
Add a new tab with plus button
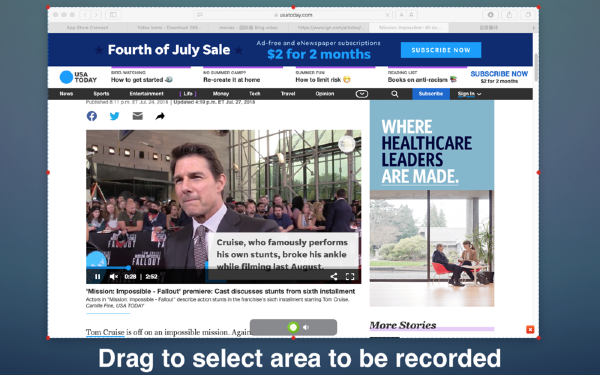pyautogui.click(x=533, y=28)
